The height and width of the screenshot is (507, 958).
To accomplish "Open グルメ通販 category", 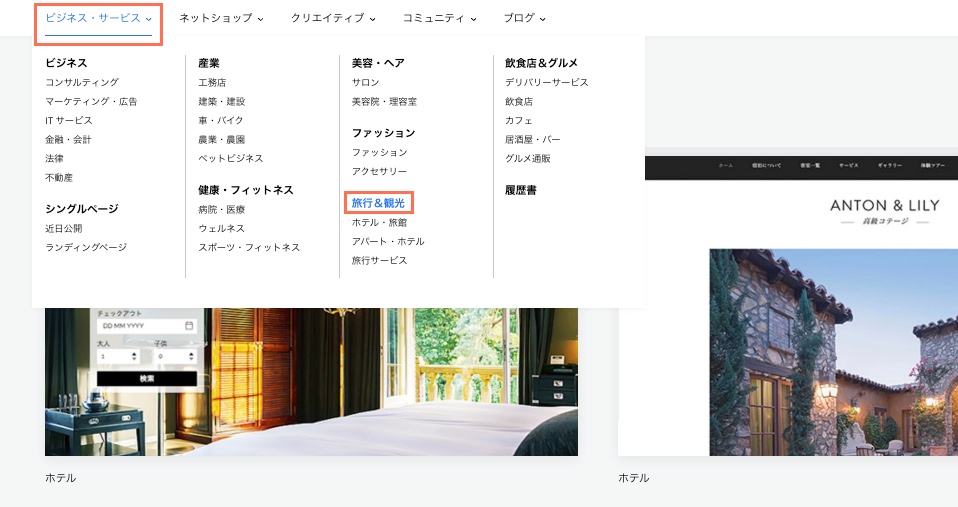I will (527, 158).
